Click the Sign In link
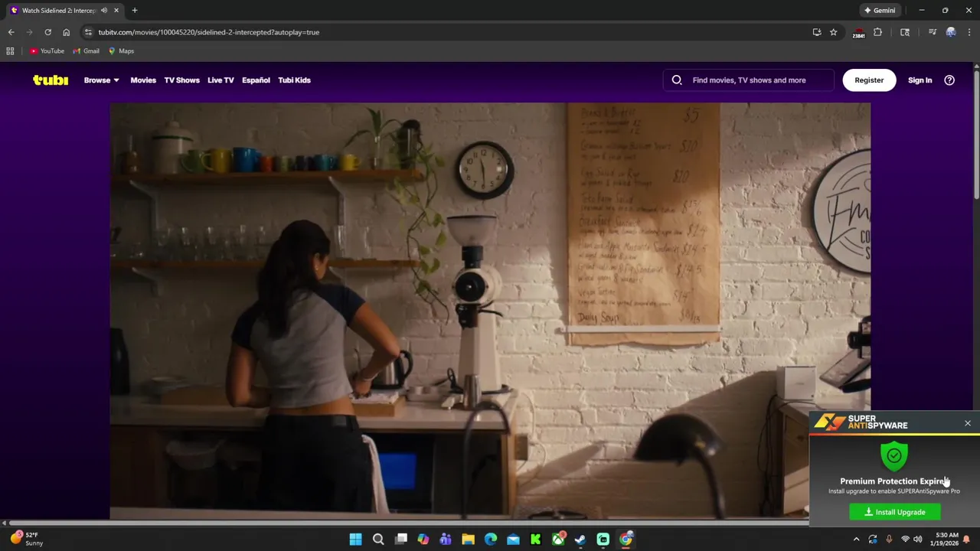The width and height of the screenshot is (980, 551). 920,80
